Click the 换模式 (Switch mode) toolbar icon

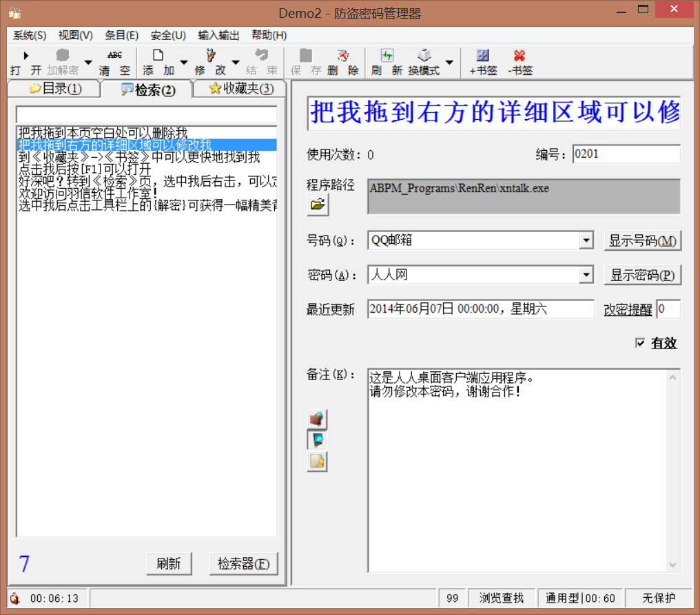[424, 61]
